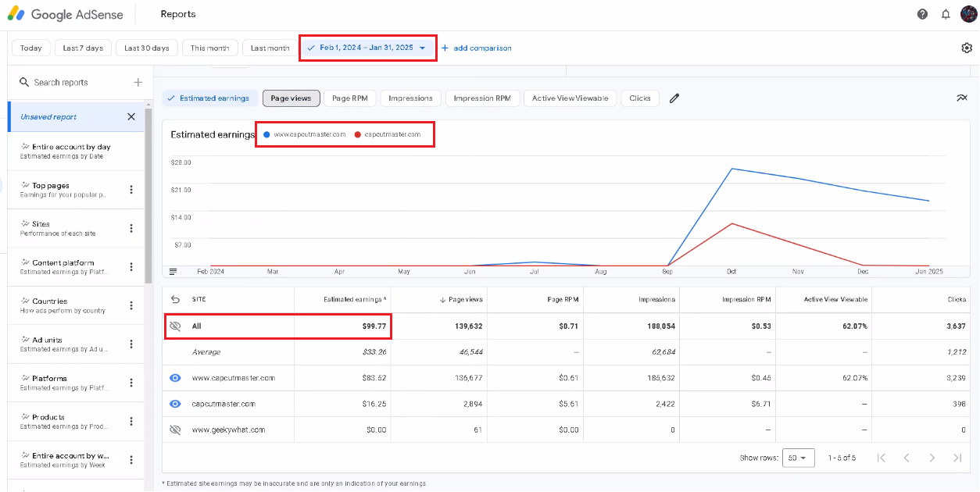Toggle the Page views metric chip
Screen dimensions: 980x492
(290, 98)
